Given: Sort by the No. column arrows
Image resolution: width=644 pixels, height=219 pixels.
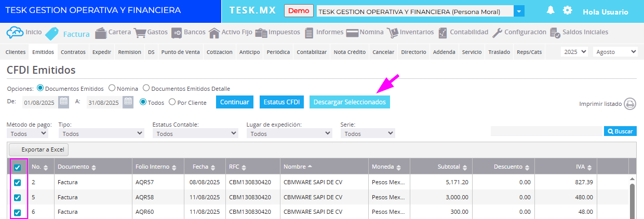Looking at the screenshot, I should pos(46,167).
